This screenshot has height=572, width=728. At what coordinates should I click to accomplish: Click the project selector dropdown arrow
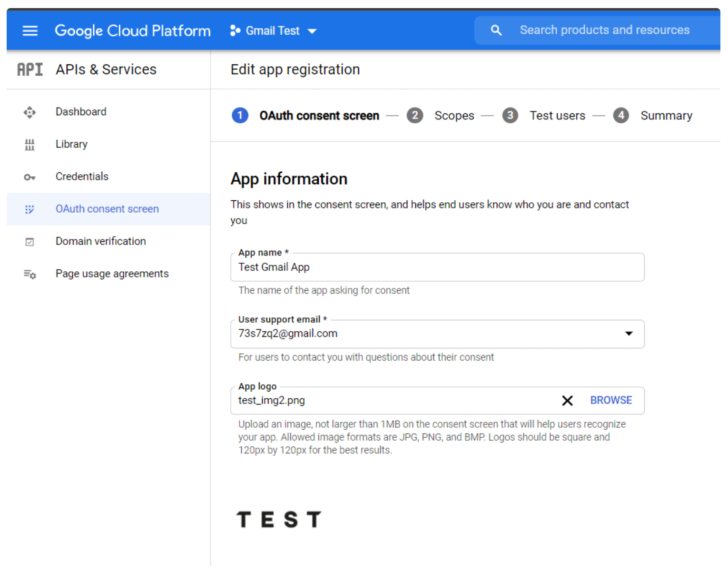coord(312,31)
